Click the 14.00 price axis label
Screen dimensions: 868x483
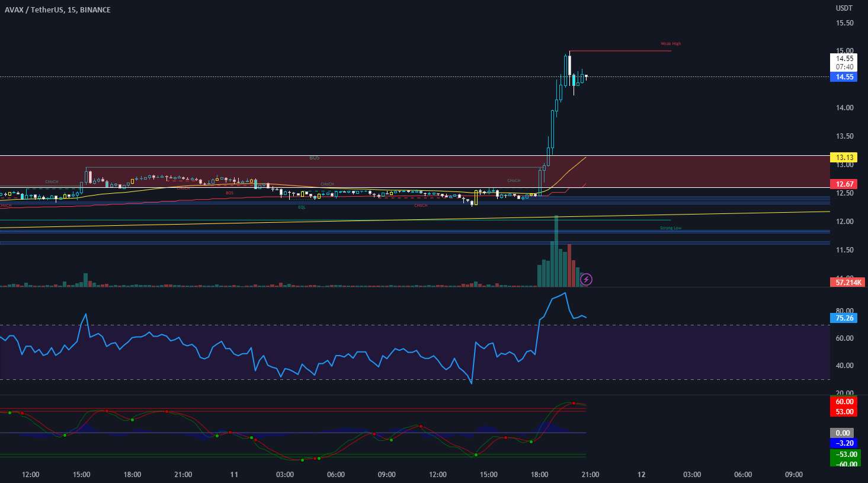pyautogui.click(x=844, y=108)
